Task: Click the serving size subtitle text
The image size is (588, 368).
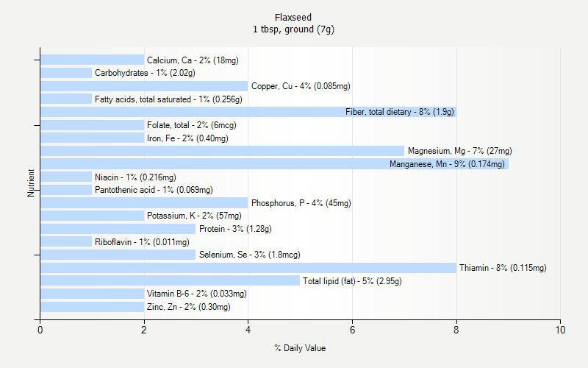Action: tap(293, 29)
